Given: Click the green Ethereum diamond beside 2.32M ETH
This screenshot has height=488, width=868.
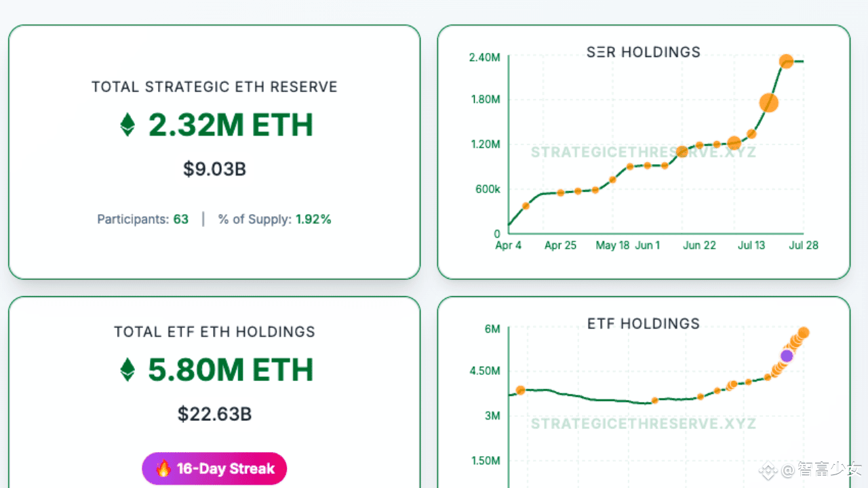Looking at the screenshot, I should (x=127, y=125).
